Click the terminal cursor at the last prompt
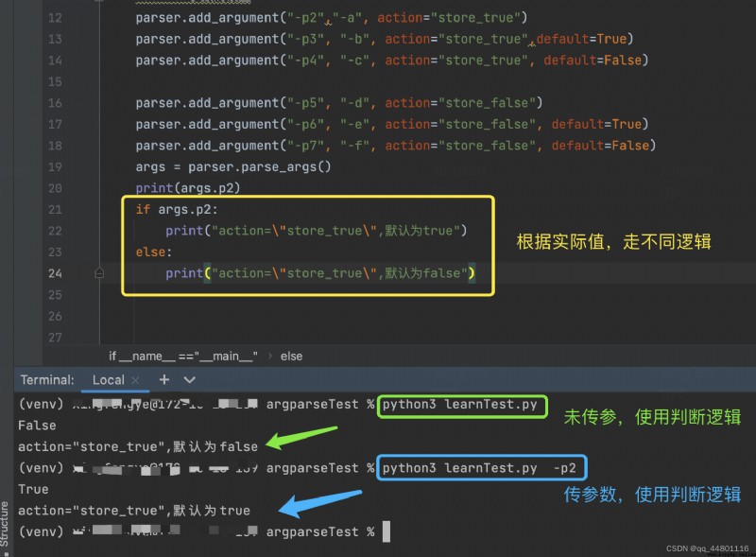This screenshot has height=557, width=756. pos(387,531)
